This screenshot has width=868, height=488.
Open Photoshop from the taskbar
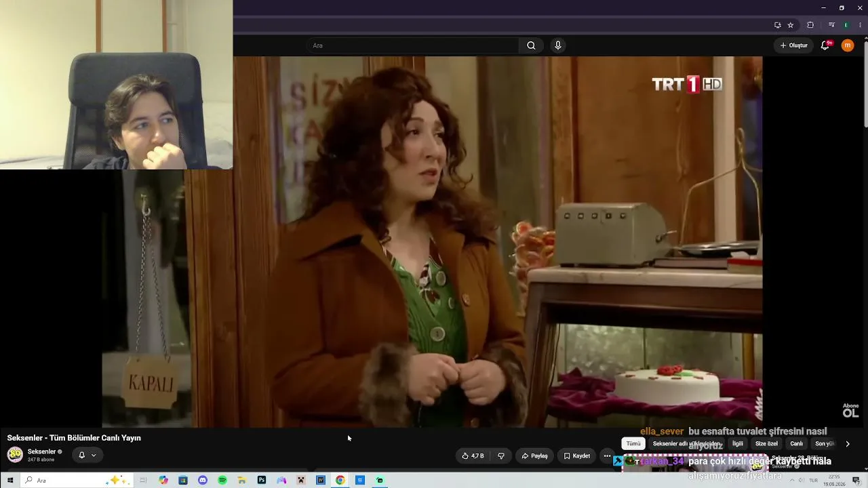(x=262, y=481)
